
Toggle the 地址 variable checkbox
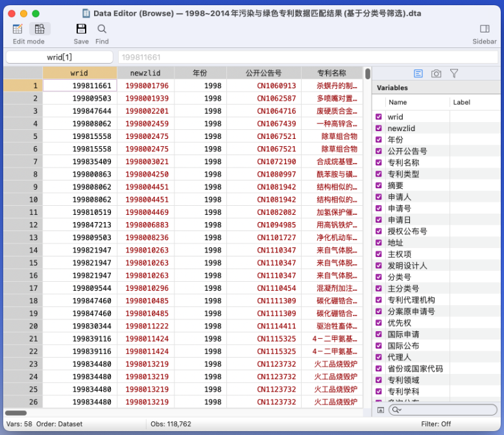379,243
